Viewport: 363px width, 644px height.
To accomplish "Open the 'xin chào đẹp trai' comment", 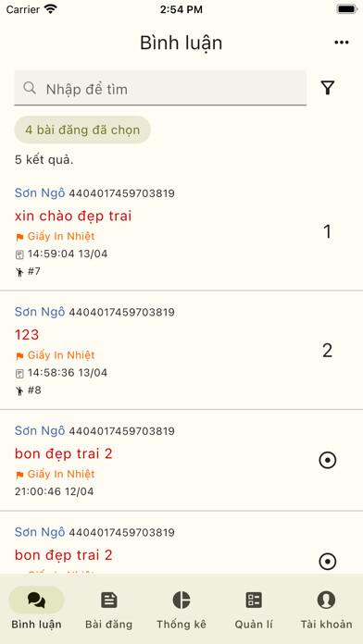I will (x=73, y=216).
